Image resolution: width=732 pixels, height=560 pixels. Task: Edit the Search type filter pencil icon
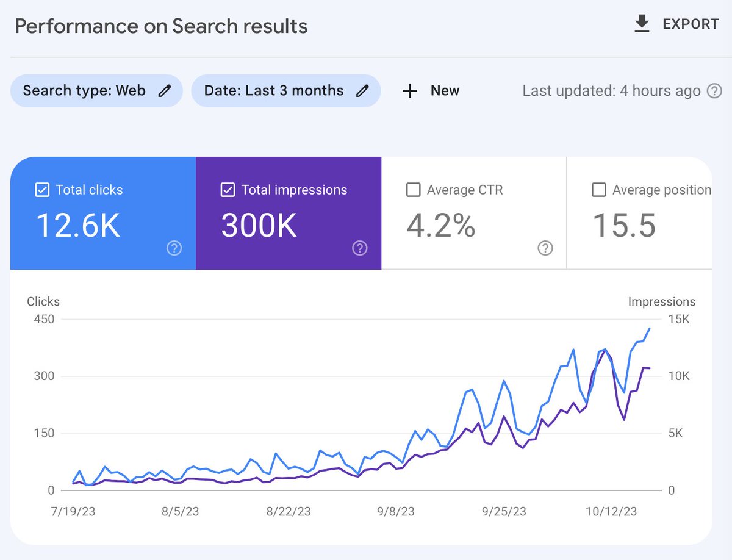tap(165, 91)
